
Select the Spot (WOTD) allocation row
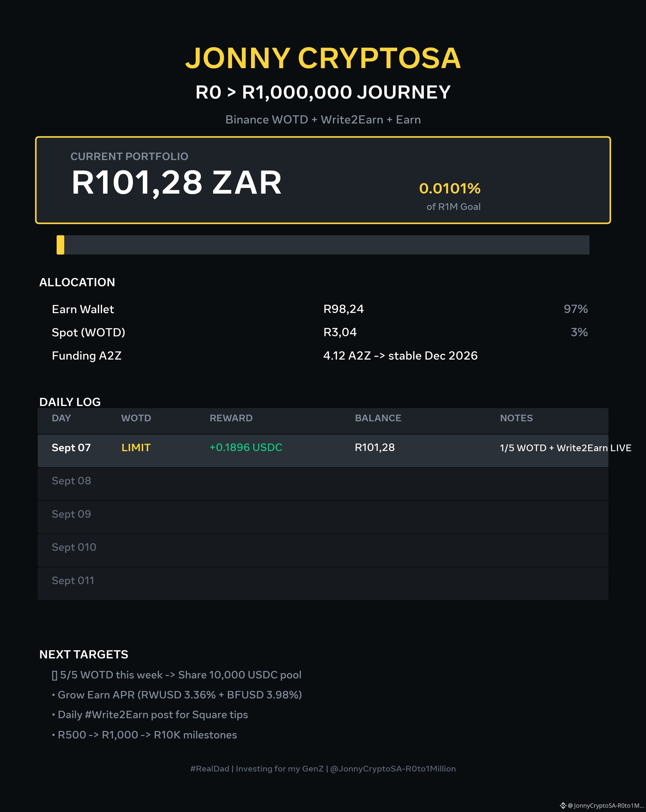pyautogui.click(x=320, y=332)
